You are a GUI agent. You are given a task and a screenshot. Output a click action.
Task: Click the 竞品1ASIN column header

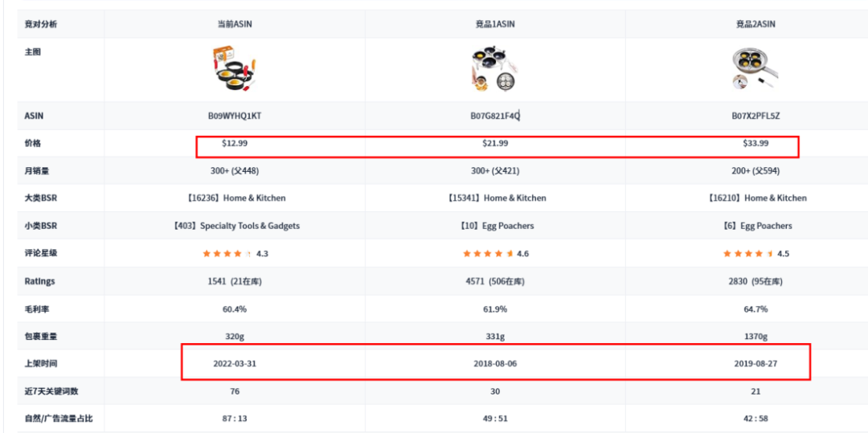point(495,24)
